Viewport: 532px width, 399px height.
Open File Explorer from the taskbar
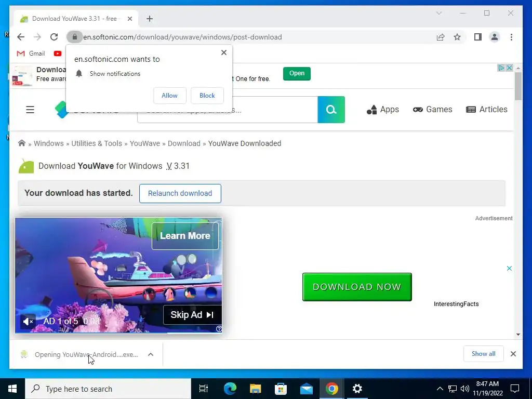(256, 389)
